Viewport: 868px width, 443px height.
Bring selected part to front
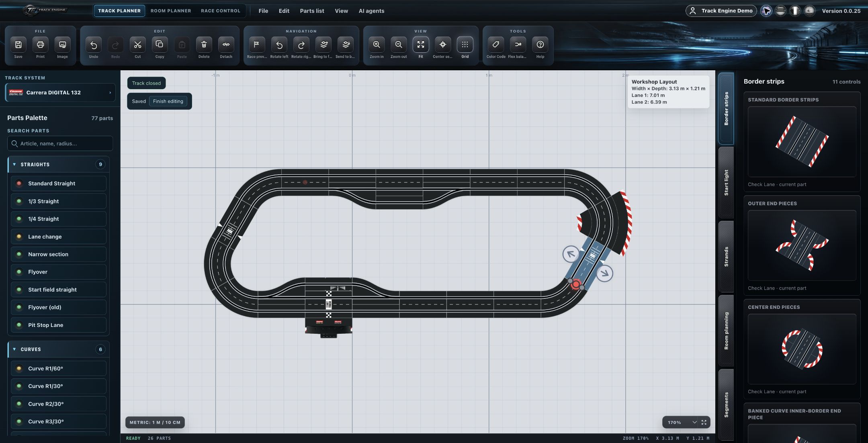(x=323, y=45)
